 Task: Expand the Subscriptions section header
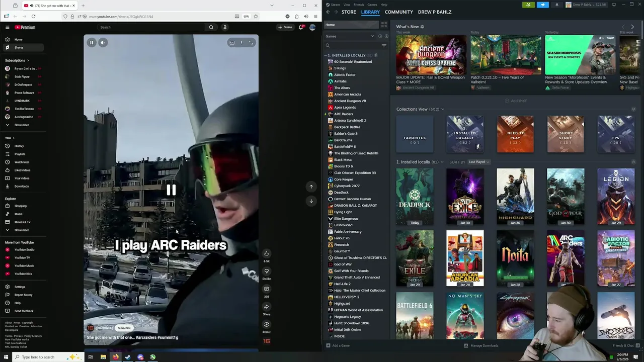coord(17,60)
